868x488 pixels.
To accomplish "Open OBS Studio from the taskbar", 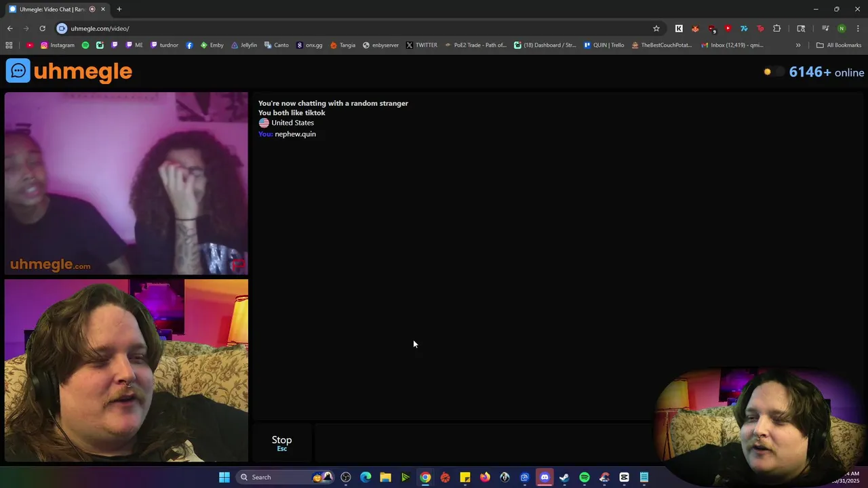I will (346, 477).
